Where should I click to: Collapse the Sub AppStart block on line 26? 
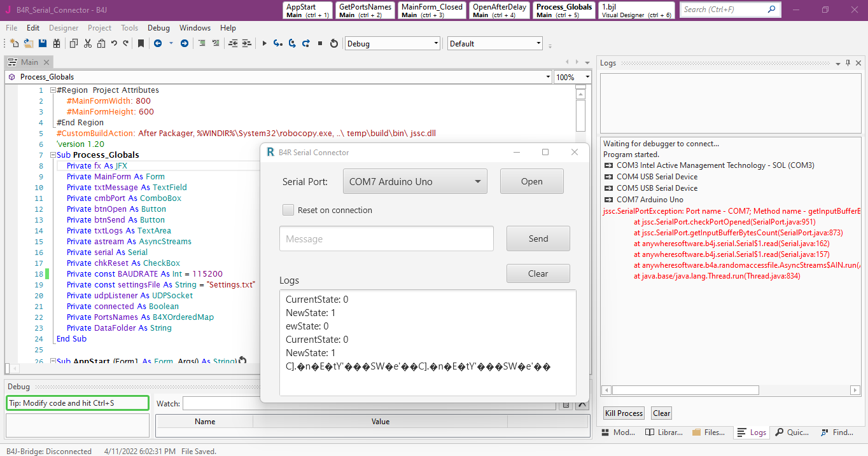(x=53, y=361)
